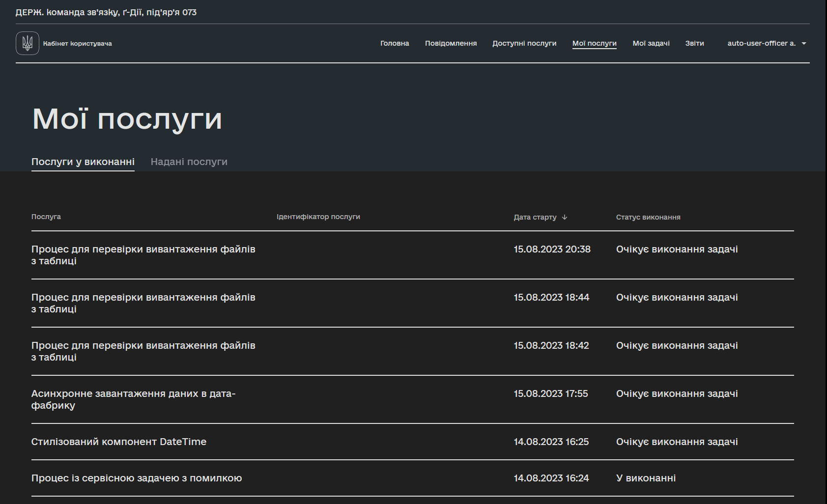Click the Кабінет користувача link

78,44
